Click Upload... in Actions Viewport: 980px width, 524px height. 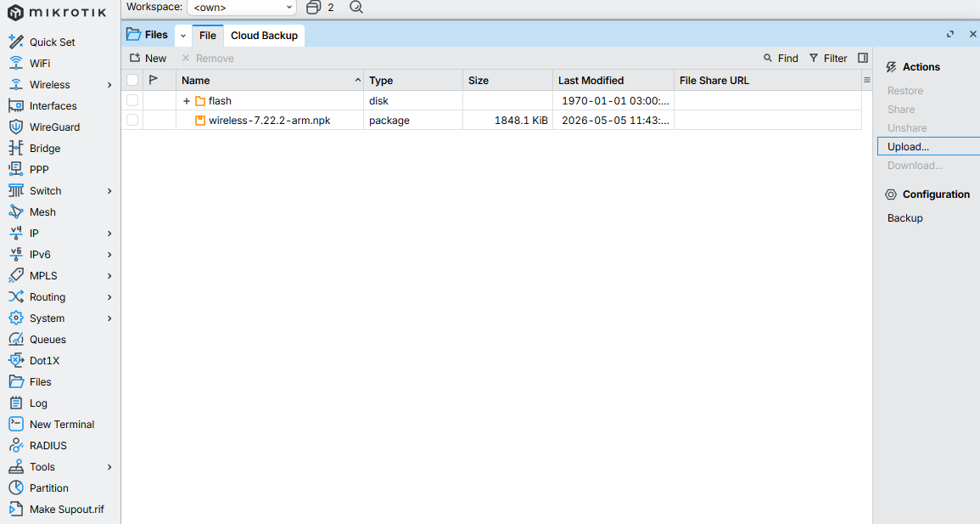tap(928, 146)
